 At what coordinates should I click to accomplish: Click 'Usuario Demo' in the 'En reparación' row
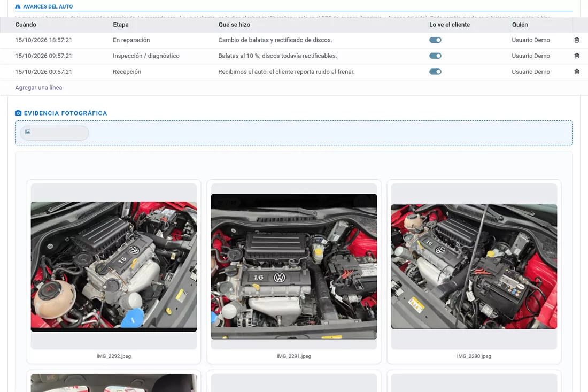coord(531,40)
